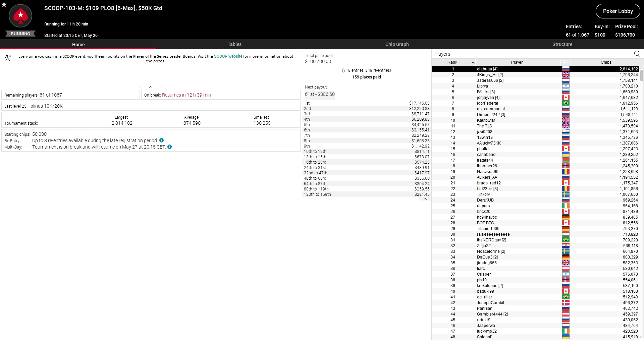Click the Norway flag beside thomber26
Image resolution: width=644 pixels, height=341 pixels.
tap(566, 166)
